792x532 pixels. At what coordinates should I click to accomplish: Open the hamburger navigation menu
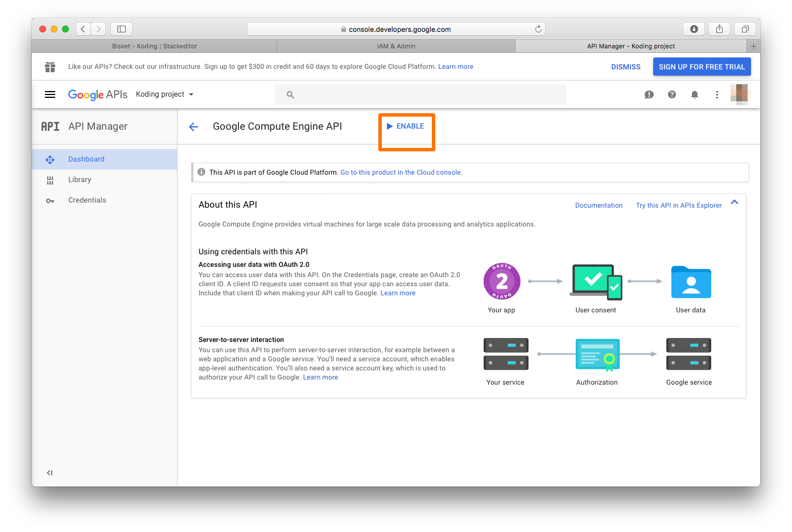(x=50, y=94)
